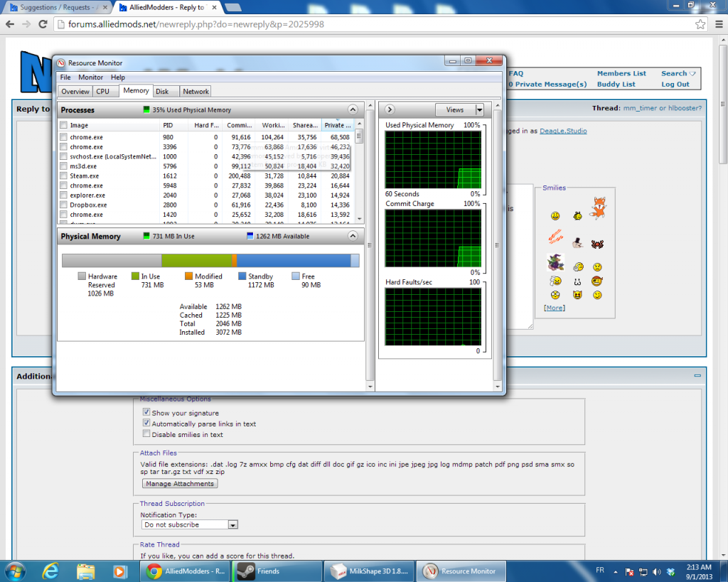
Task: Click Resource Monitor taskbar button
Action: point(461,571)
